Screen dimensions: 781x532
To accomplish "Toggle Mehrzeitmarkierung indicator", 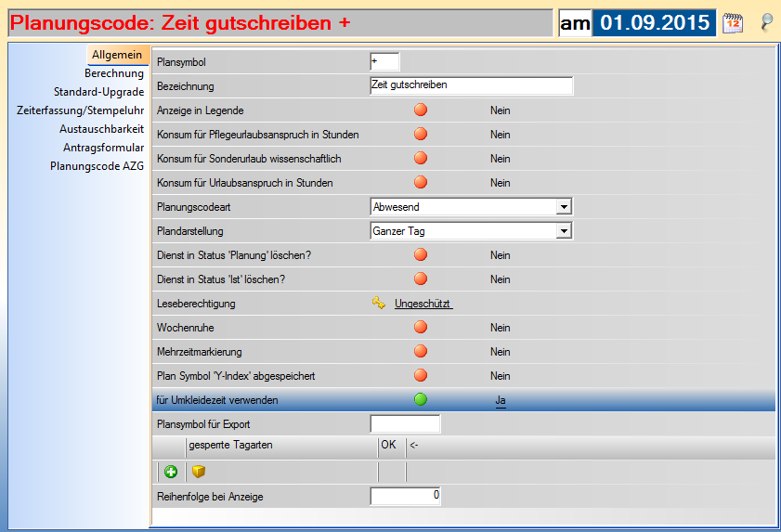I will click(x=421, y=352).
